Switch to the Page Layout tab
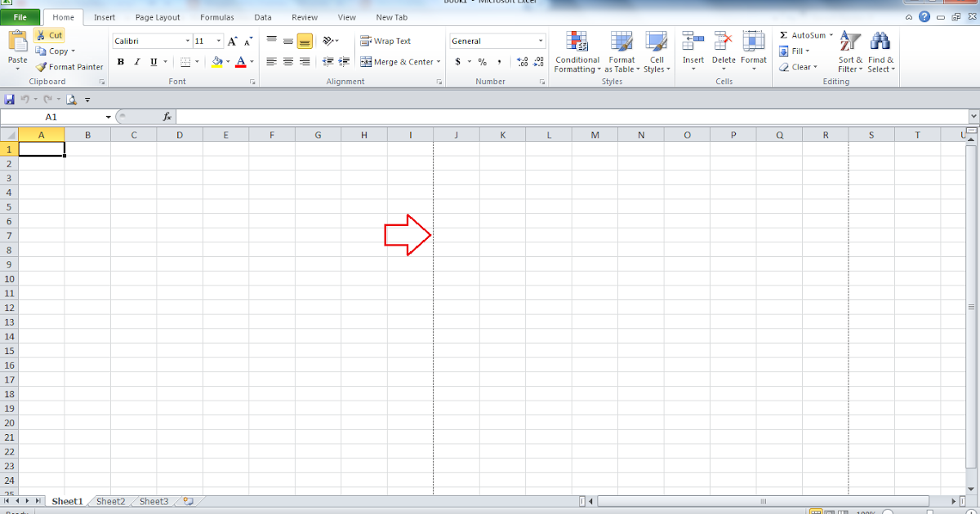This screenshot has width=980, height=514. point(158,17)
